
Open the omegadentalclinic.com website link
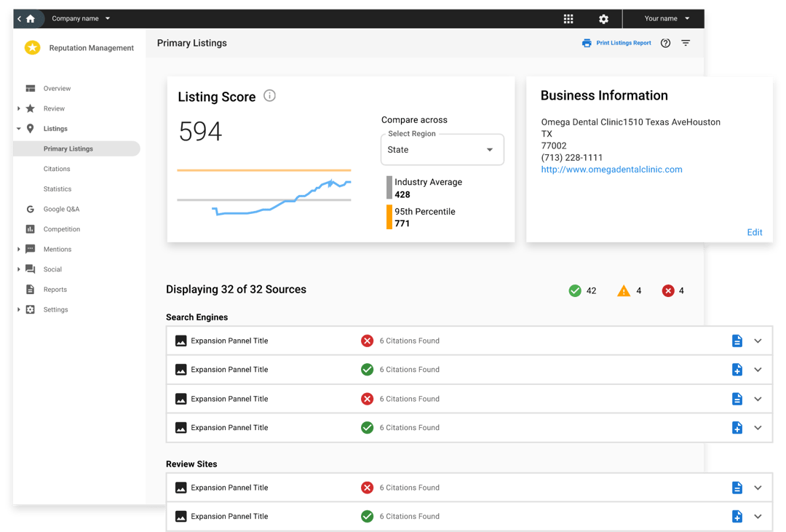tap(611, 170)
